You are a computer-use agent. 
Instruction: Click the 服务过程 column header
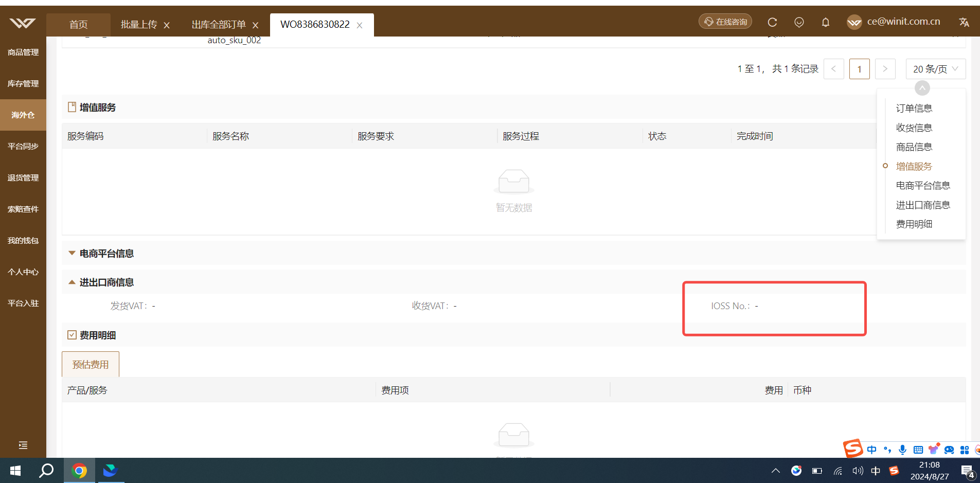[521, 136]
